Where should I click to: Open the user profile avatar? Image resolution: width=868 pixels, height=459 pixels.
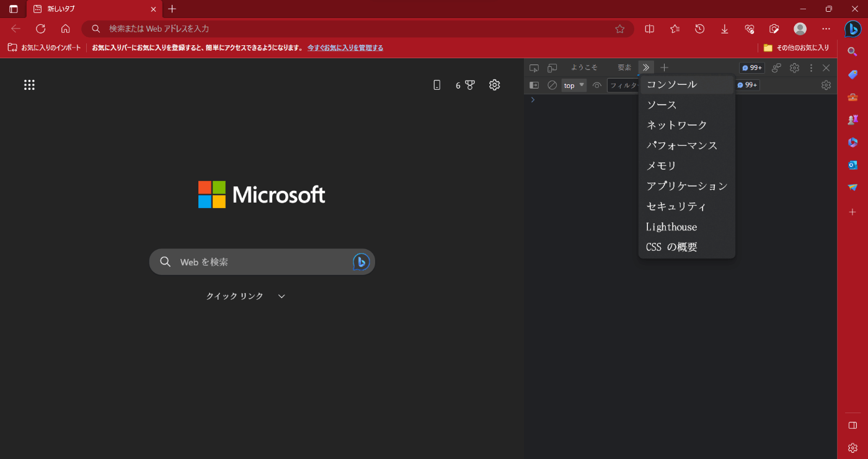(x=800, y=28)
